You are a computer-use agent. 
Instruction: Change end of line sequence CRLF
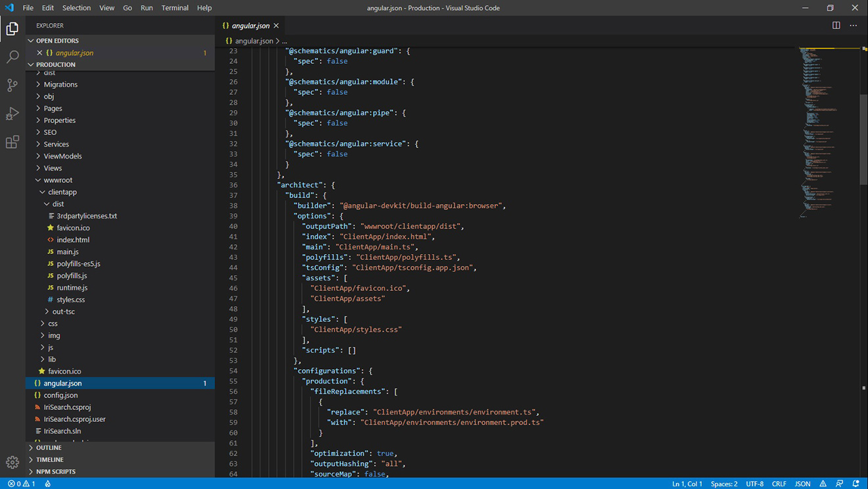[x=779, y=484]
